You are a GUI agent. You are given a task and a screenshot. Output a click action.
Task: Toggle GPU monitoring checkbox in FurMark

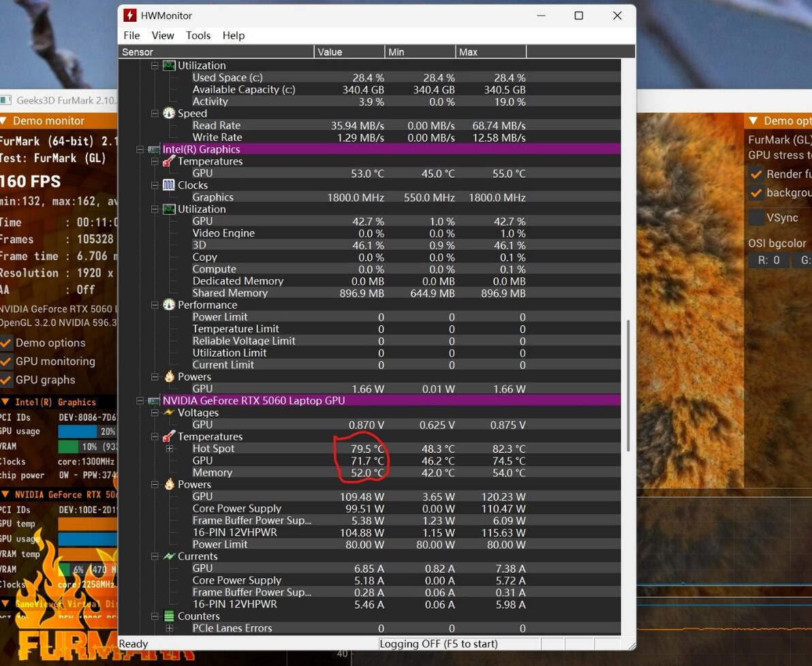point(5,361)
